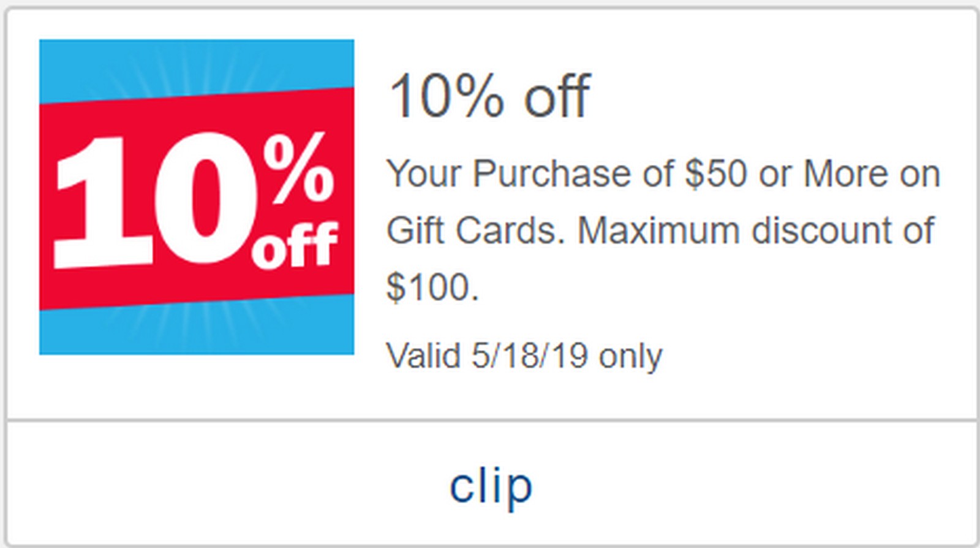Click the small white "off" in the image

(x=295, y=244)
